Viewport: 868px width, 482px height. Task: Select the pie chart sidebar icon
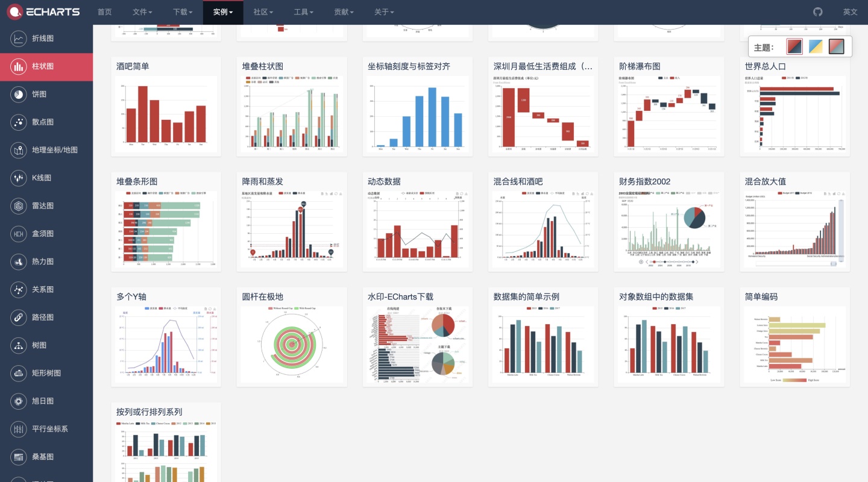tap(19, 95)
